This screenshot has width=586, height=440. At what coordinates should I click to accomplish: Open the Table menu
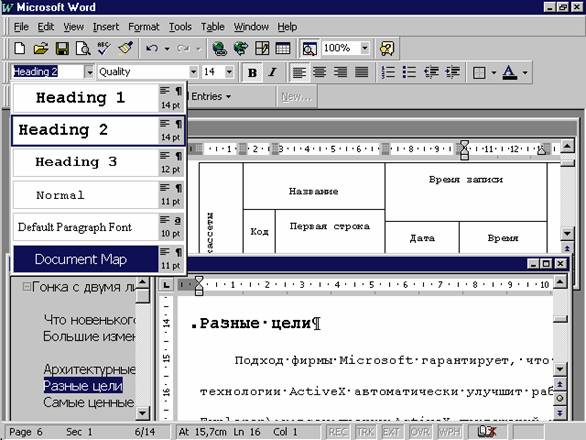coord(212,27)
